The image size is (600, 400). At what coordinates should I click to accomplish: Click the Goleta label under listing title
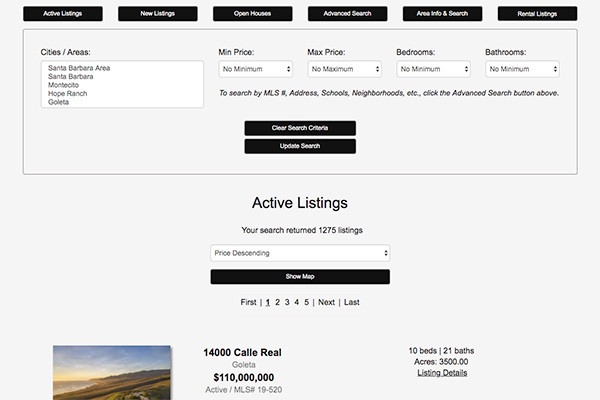[x=244, y=365]
